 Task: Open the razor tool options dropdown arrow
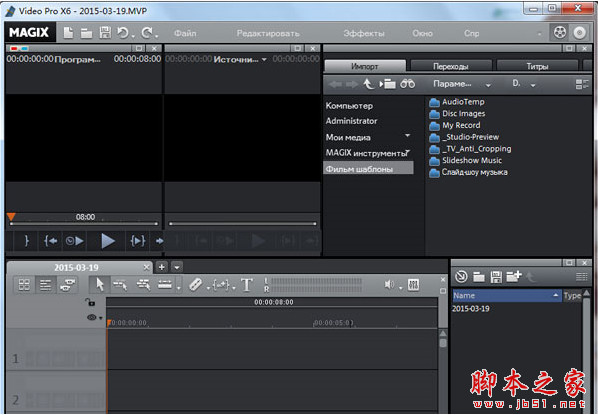coord(208,288)
